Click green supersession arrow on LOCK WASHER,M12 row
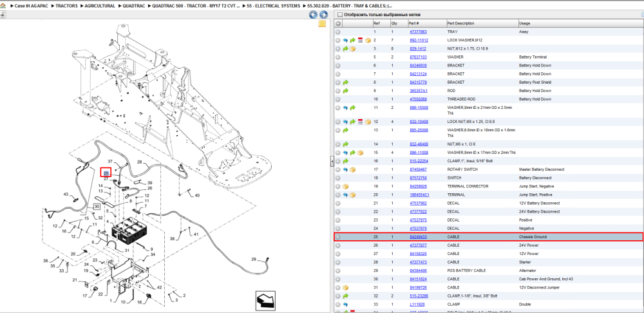 (x=352, y=41)
